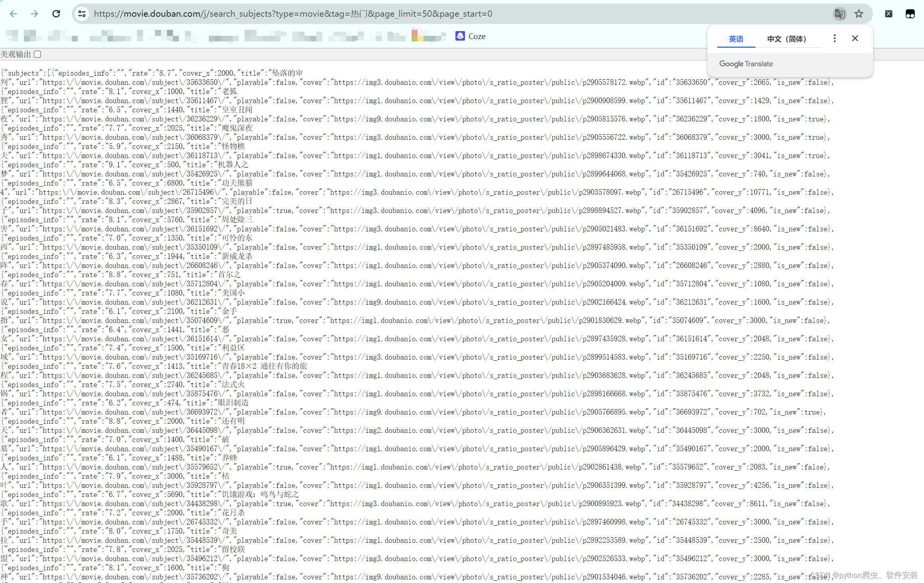Screen dimensions: 924x583
Task: Click the title text 眼泪制造
Action: [x=233, y=403]
